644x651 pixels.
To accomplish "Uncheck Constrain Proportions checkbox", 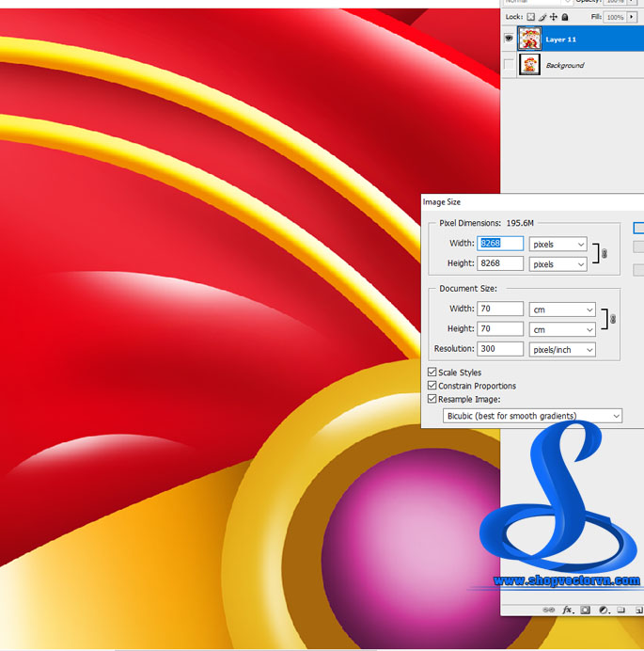I will [x=432, y=386].
